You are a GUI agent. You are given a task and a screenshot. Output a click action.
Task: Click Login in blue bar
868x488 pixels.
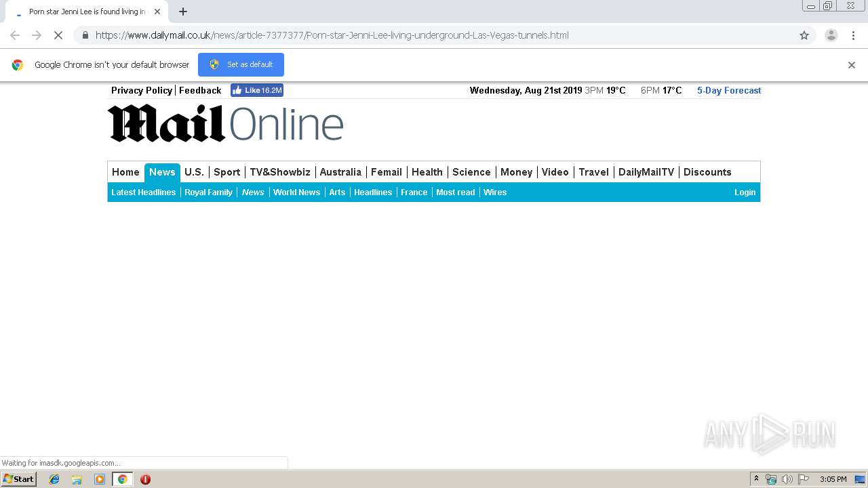tap(745, 192)
